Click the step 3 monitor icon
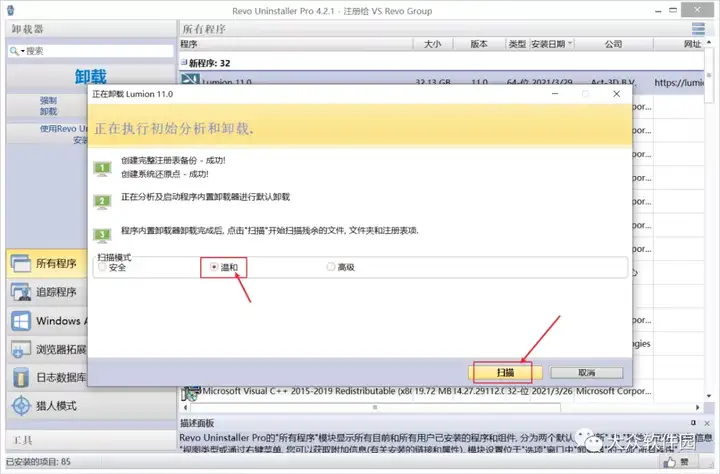The image size is (720, 474). click(102, 235)
